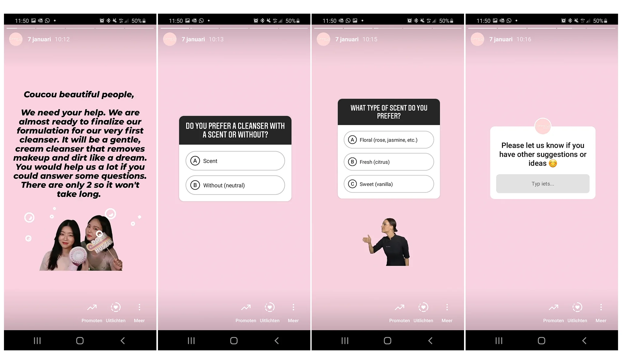Tap the three-dot Meer menu first story
Image resolution: width=622 pixels, height=364 pixels.
(x=139, y=307)
